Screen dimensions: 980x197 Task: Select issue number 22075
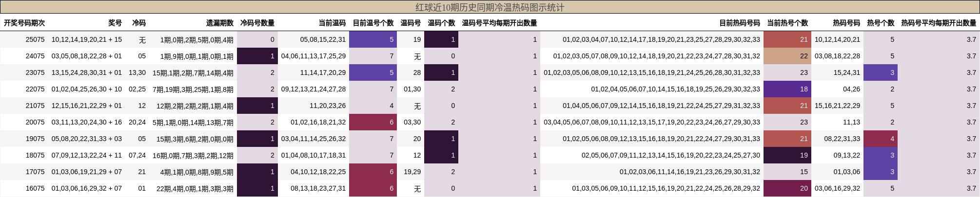pos(35,89)
